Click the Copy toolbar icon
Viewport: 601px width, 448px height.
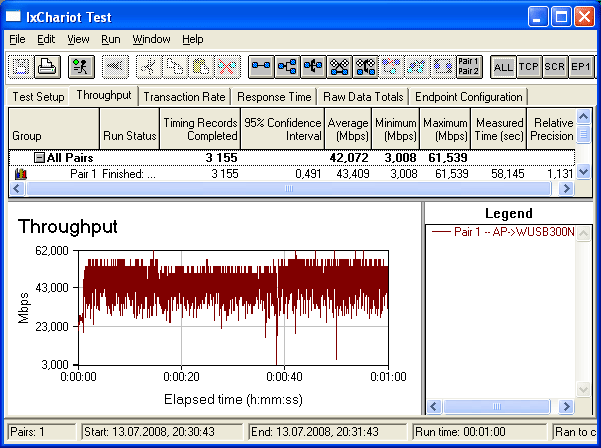point(175,67)
